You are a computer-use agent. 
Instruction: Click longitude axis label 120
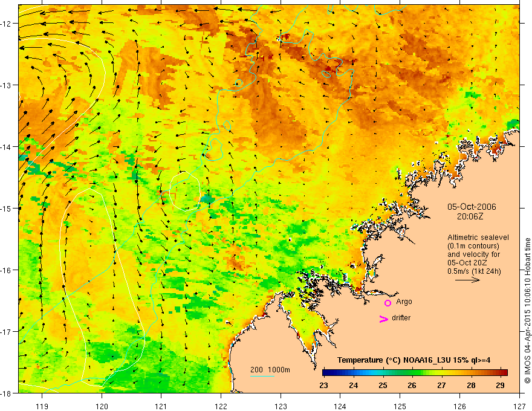[102, 406]
